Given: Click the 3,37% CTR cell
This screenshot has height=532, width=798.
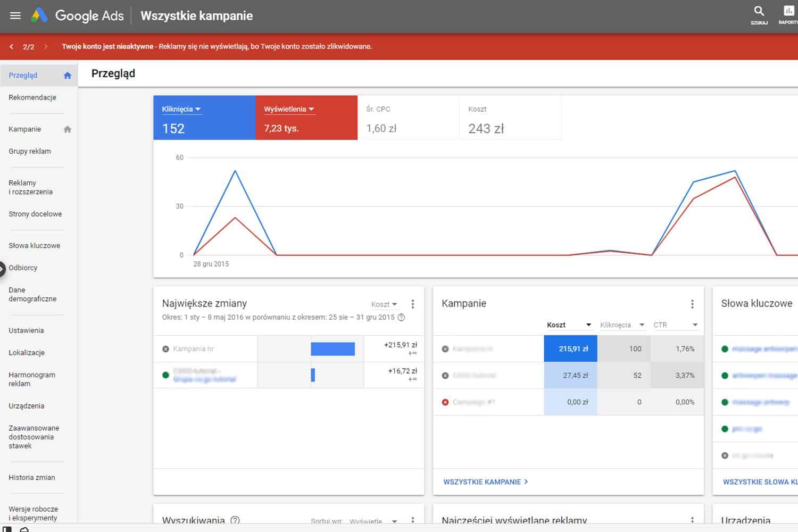Looking at the screenshot, I should (677, 376).
